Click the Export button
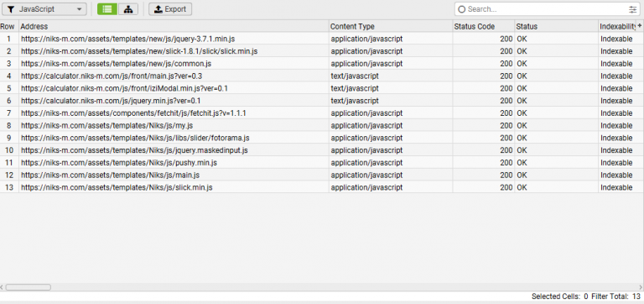 click(x=170, y=9)
